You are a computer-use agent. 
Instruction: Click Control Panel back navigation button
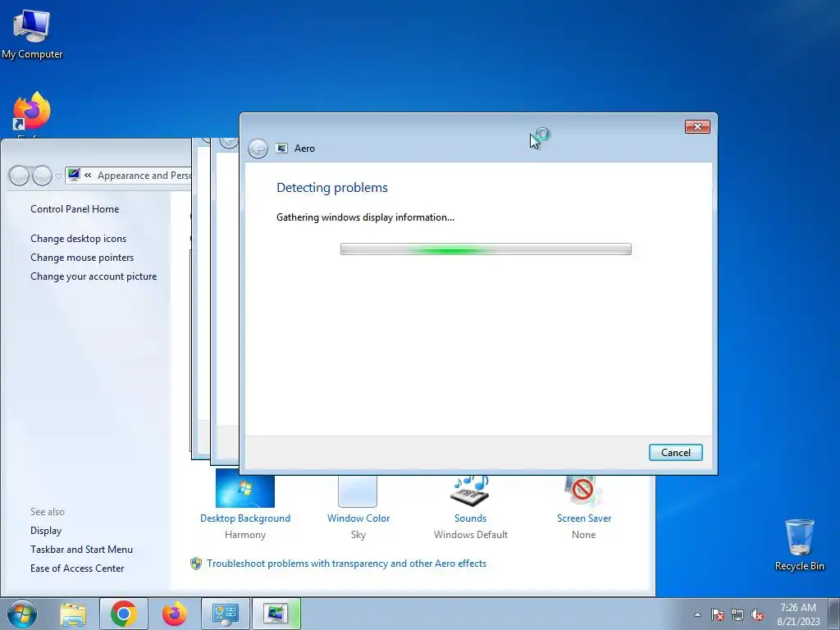pyautogui.click(x=20, y=176)
